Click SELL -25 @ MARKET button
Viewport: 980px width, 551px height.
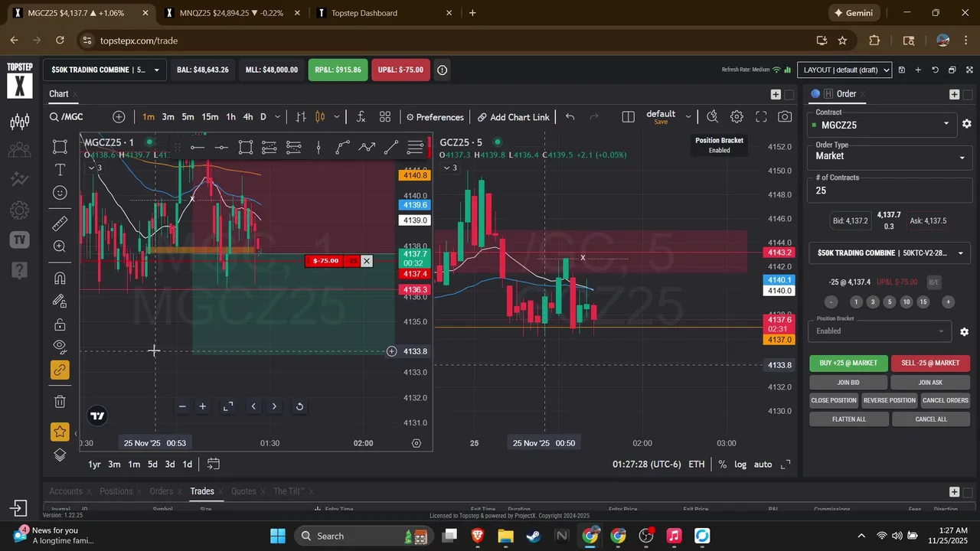click(930, 364)
